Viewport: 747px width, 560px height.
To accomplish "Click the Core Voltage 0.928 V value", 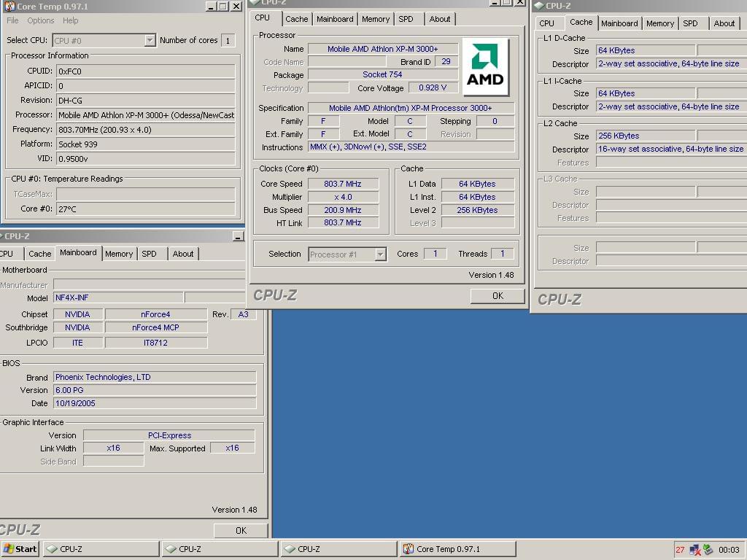I will pos(433,87).
